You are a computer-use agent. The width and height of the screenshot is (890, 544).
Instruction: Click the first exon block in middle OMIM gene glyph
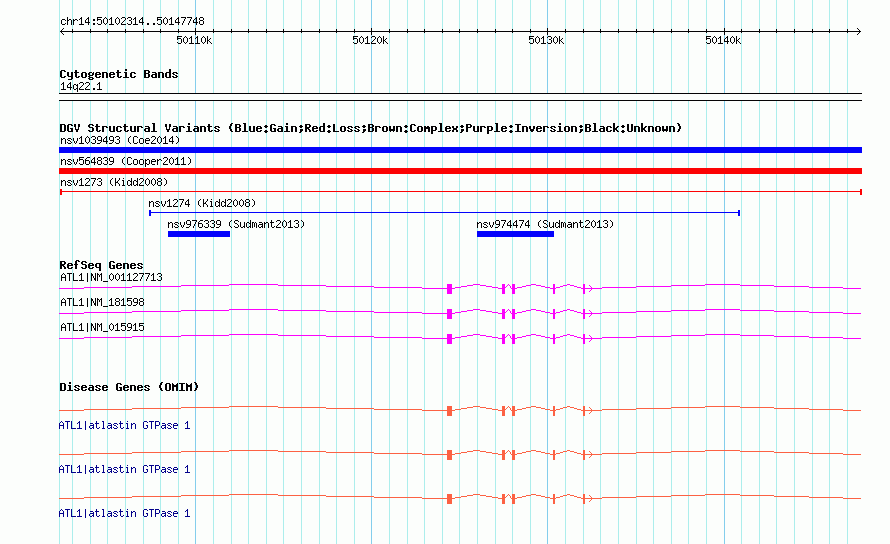tap(450, 455)
